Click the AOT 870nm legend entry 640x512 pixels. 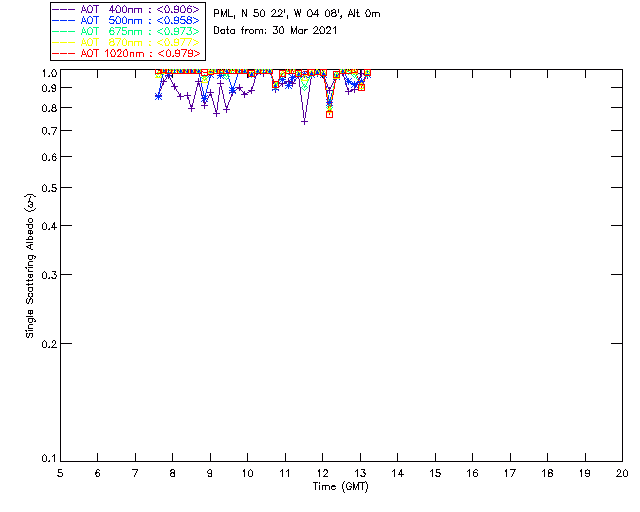[127, 42]
